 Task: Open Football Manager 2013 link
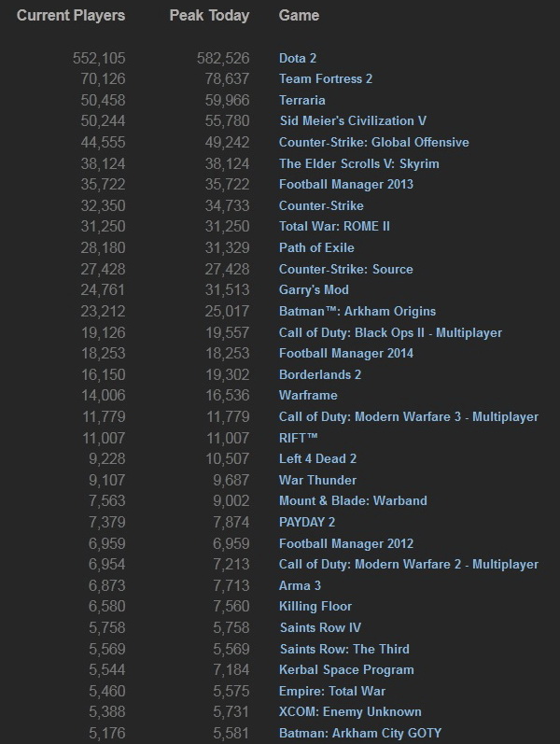point(346,185)
